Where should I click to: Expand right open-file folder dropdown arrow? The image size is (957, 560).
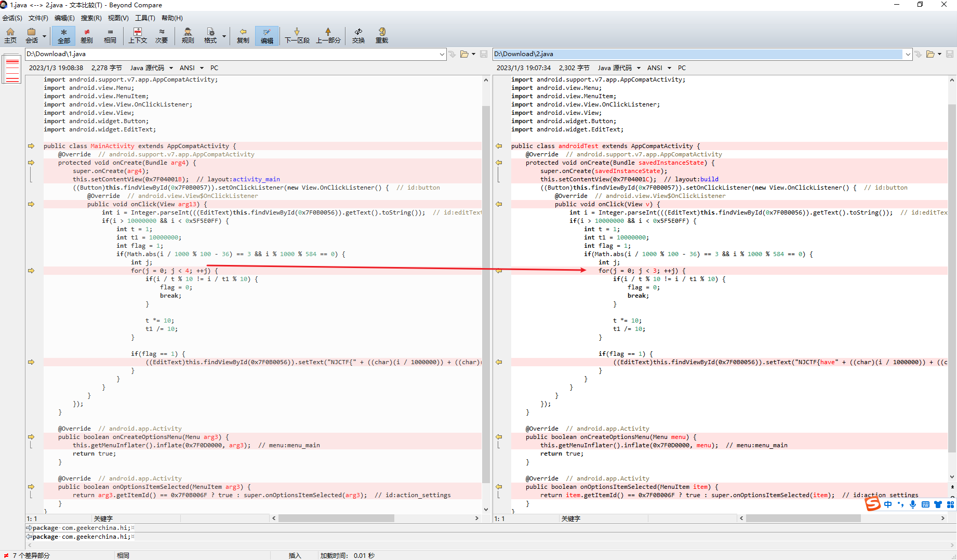click(939, 54)
